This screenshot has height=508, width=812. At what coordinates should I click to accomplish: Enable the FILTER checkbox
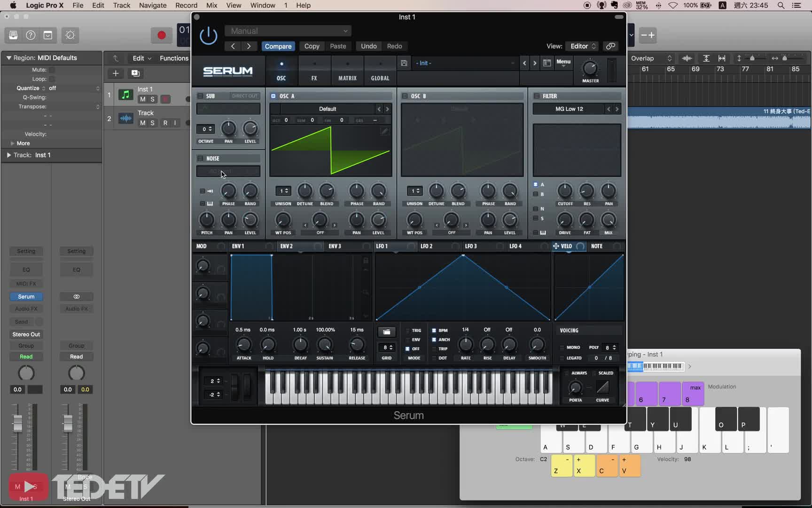coord(536,96)
